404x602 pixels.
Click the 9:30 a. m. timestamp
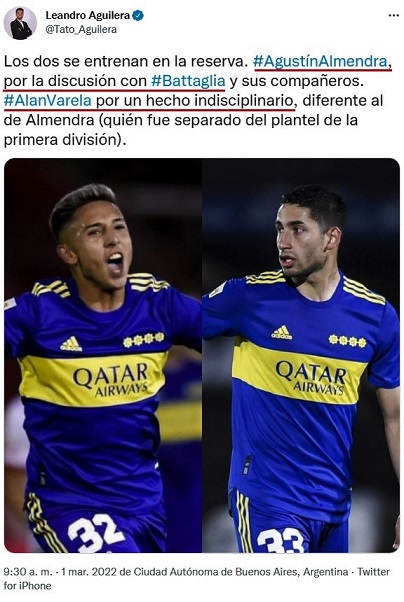click(x=28, y=572)
